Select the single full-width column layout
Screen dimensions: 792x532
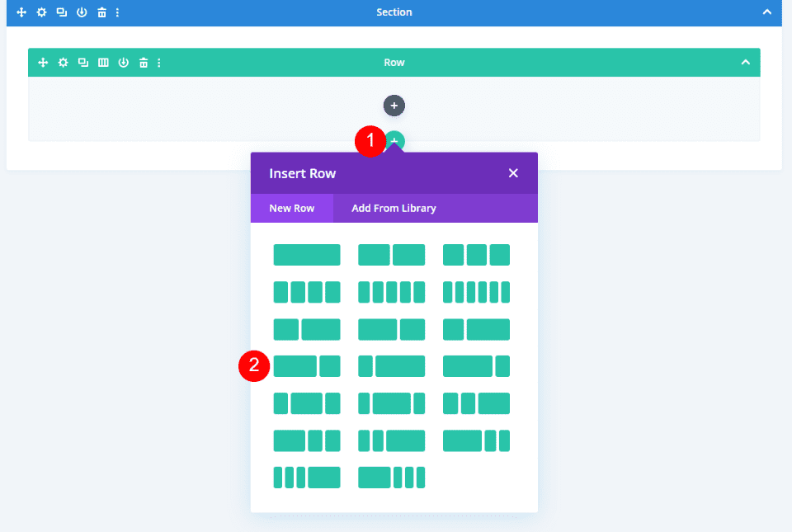(x=306, y=254)
